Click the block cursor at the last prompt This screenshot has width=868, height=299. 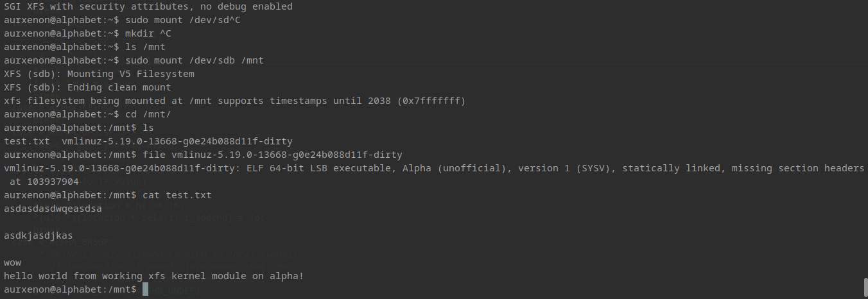coord(145,290)
